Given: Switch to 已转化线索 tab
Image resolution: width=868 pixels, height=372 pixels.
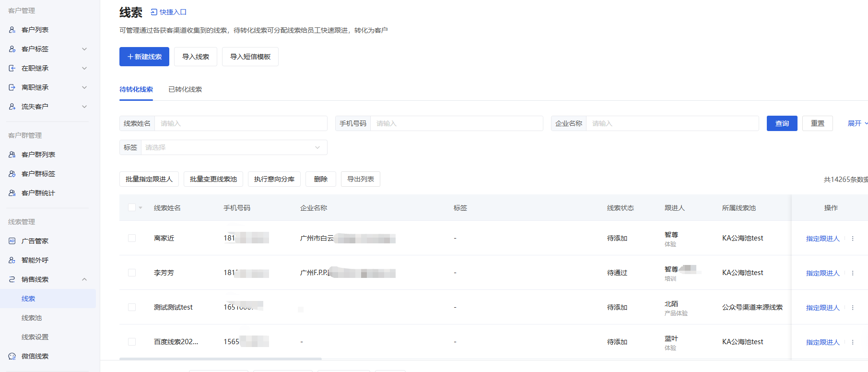Looking at the screenshot, I should pyautogui.click(x=185, y=89).
